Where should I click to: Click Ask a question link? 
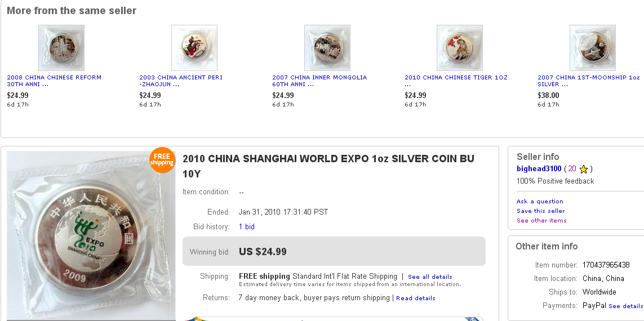pos(540,201)
